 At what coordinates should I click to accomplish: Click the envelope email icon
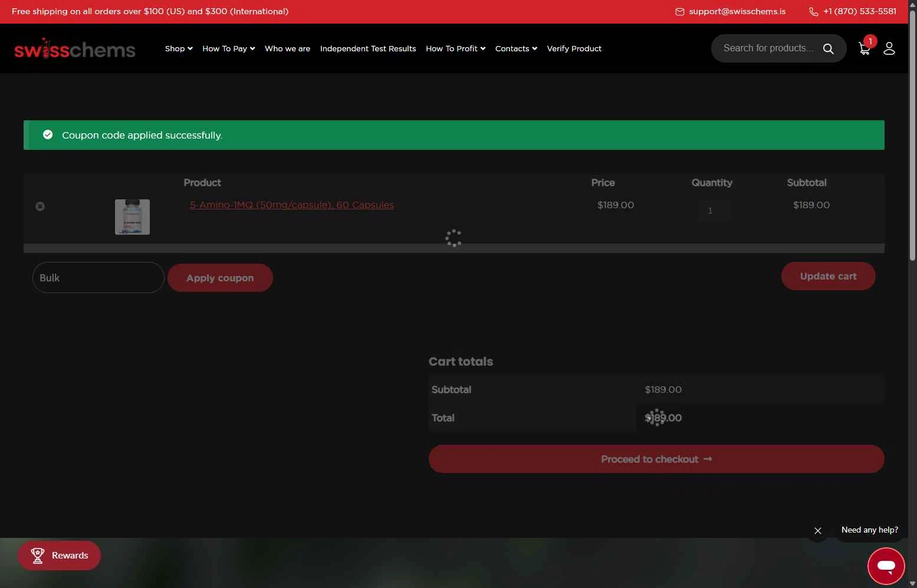click(x=679, y=12)
